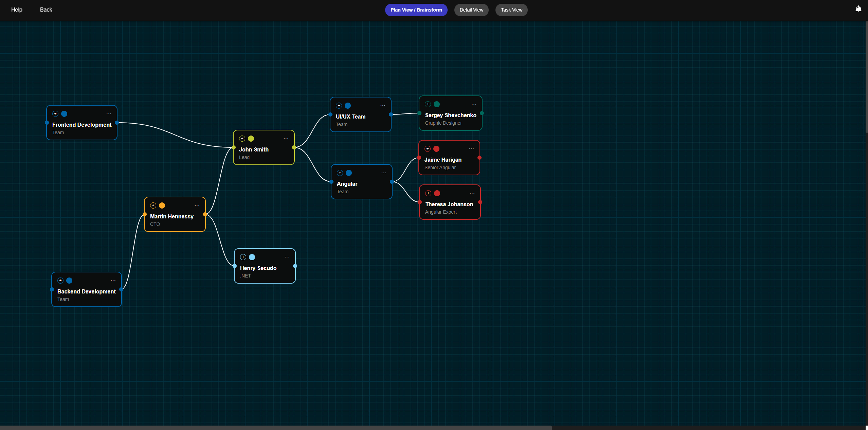Click the horizontal scrollbar at bottom
The height and width of the screenshot is (430, 868).
pos(276,428)
